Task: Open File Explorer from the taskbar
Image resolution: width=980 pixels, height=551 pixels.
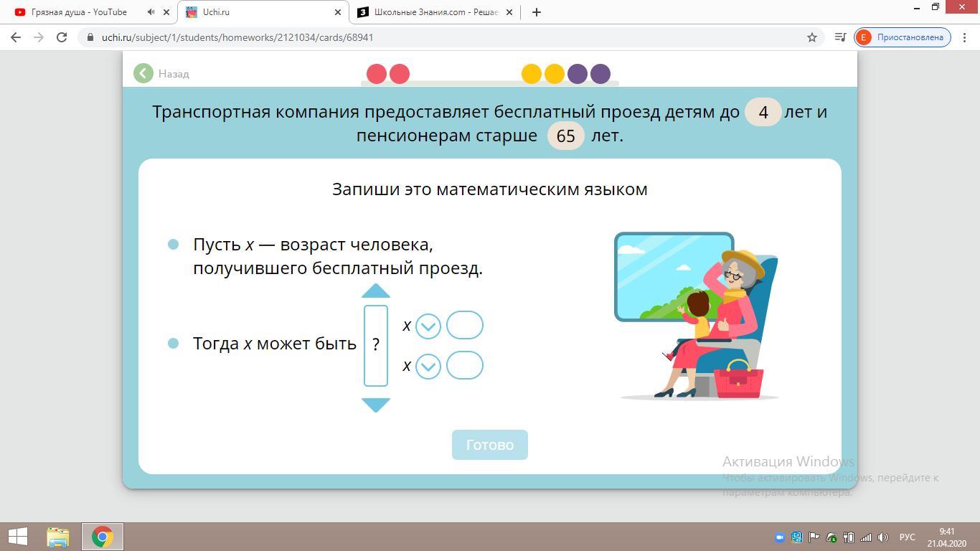Action: tap(58, 537)
